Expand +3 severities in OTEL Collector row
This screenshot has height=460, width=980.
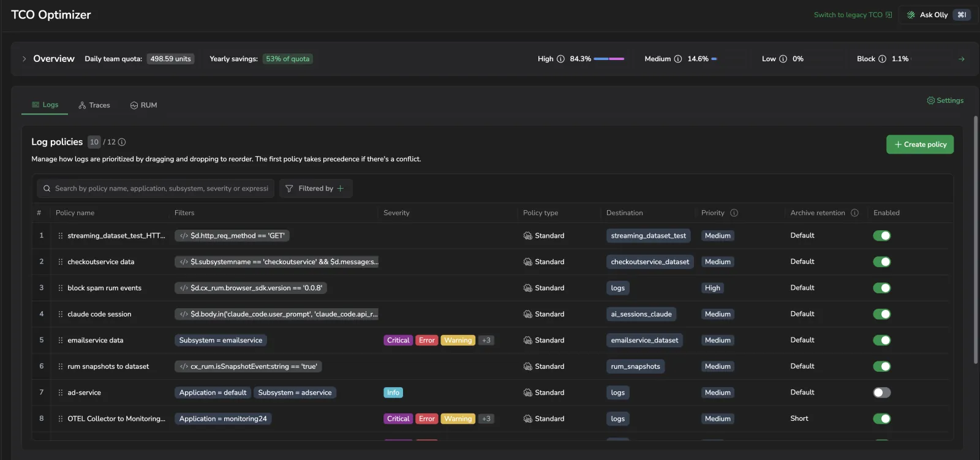[x=486, y=419]
